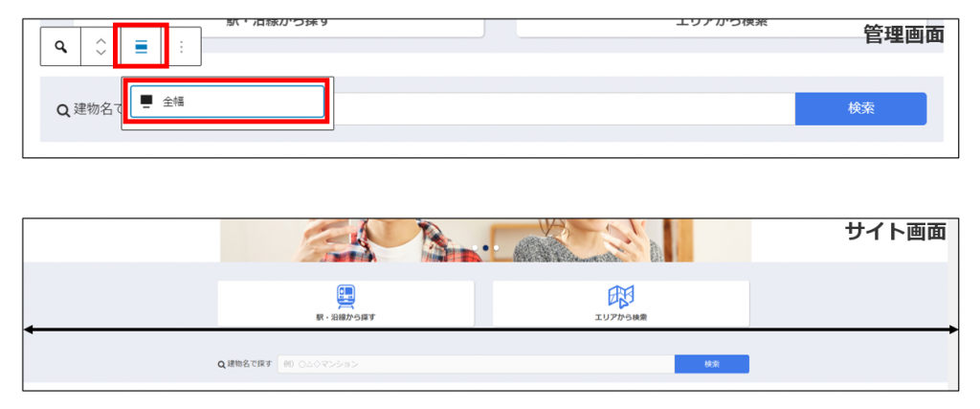
Task: Open the blue alignment tool in the block toolbar
Action: pyautogui.click(x=141, y=47)
